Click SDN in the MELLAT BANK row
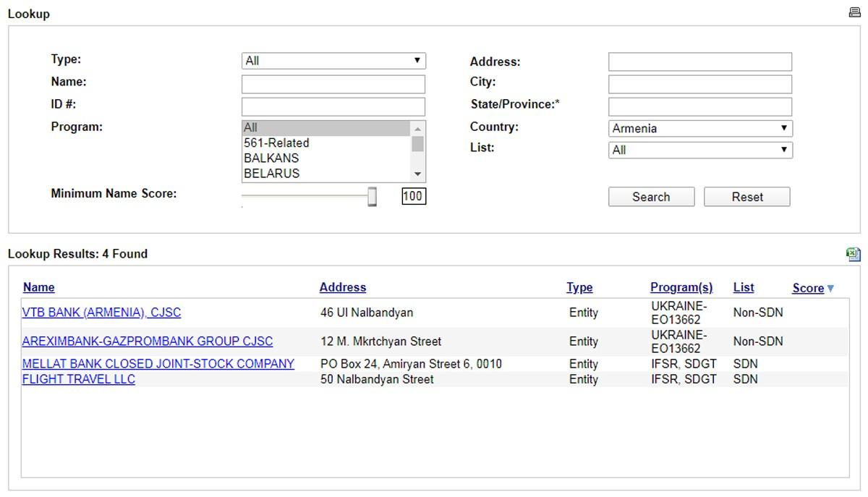868x497 pixels. [x=746, y=364]
